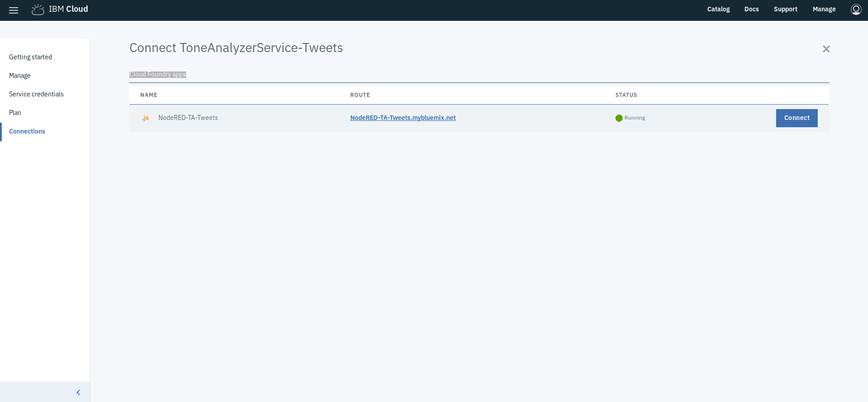Click the NAME column header
Screen dimensions: 868x402
[149, 95]
